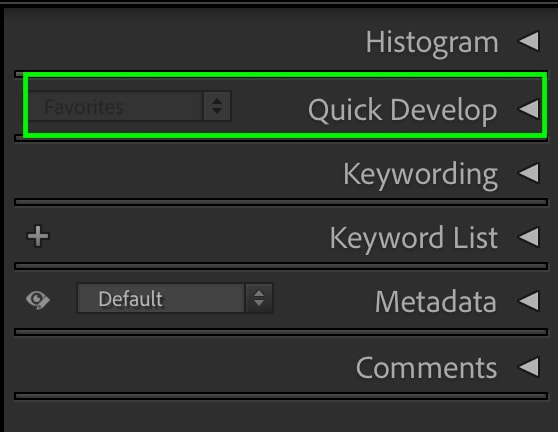Screen dimensions: 558x432
Task: Open the Favorites preset dropdown
Action: 130,106
